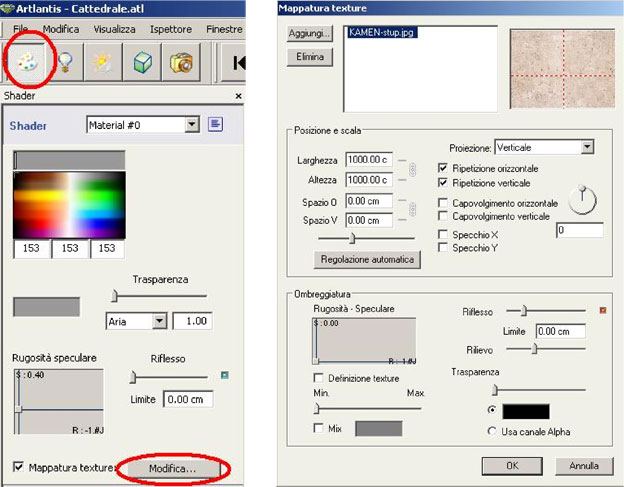
Task: Click the Modifica... texture button
Action: (173, 468)
